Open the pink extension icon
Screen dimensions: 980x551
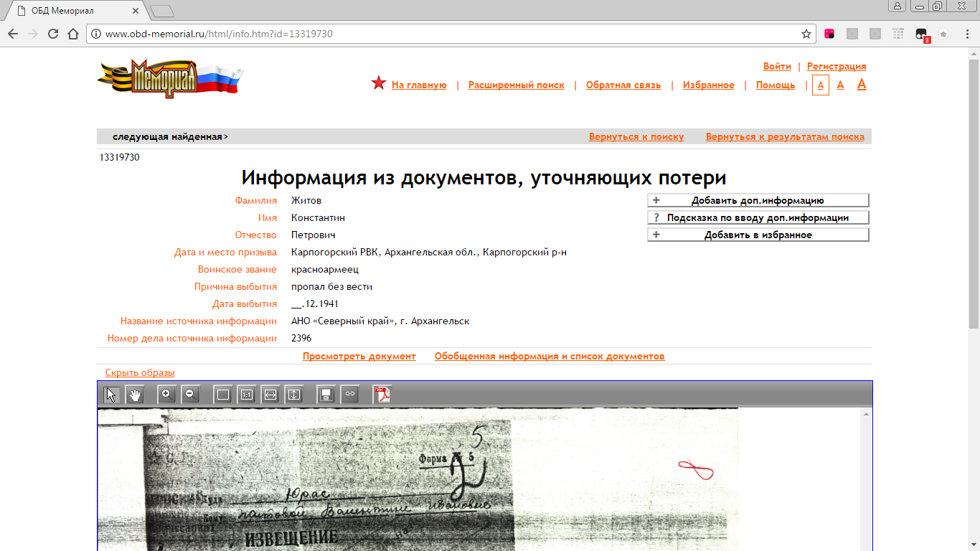click(x=829, y=34)
